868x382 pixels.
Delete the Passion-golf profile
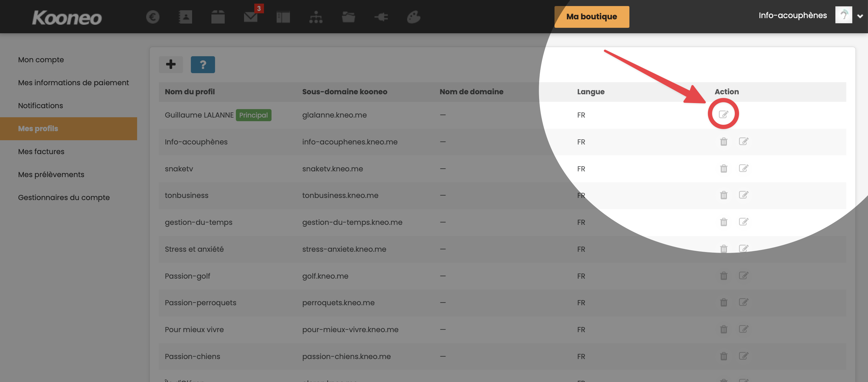click(723, 276)
